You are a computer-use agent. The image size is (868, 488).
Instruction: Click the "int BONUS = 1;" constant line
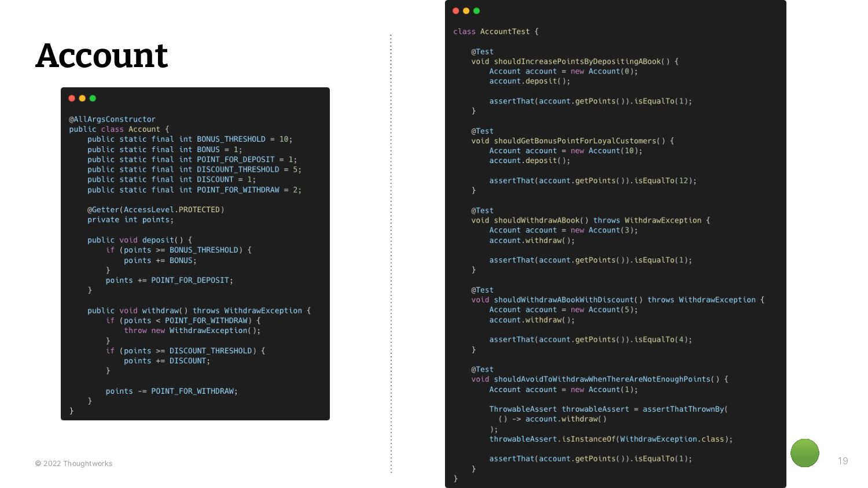click(x=165, y=150)
